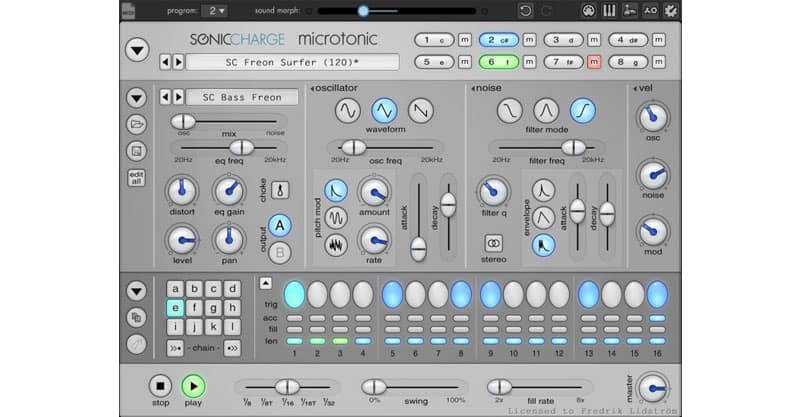800x417 pixels.
Task: Stop playback
Action: click(160, 386)
